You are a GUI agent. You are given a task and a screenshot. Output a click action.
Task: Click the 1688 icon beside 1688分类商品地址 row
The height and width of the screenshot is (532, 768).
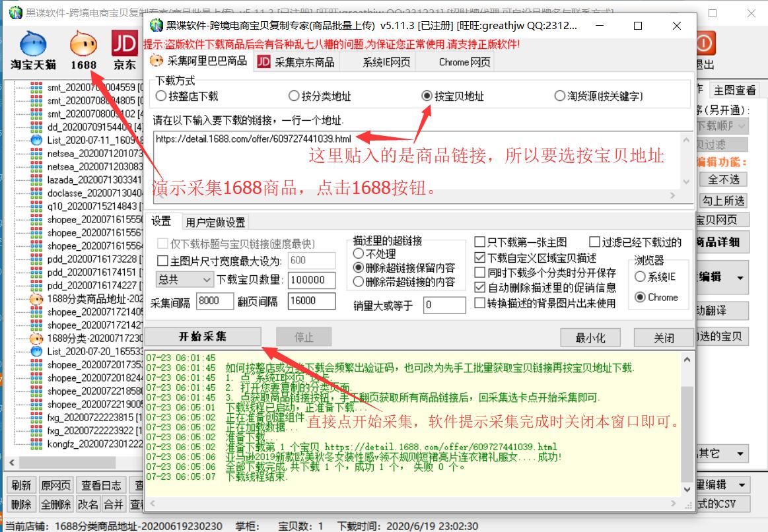(x=36, y=298)
